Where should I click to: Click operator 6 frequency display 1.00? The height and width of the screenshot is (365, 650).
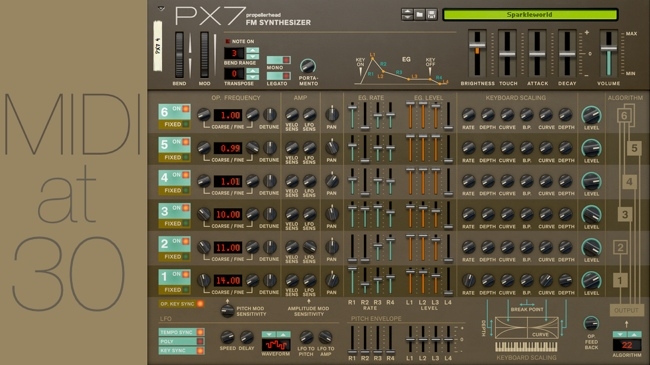point(228,115)
